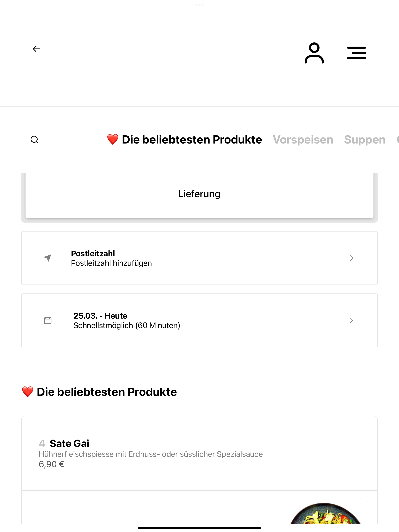This screenshot has height=532, width=399.
Task: Click the search magnifier icon
Action: click(x=34, y=139)
